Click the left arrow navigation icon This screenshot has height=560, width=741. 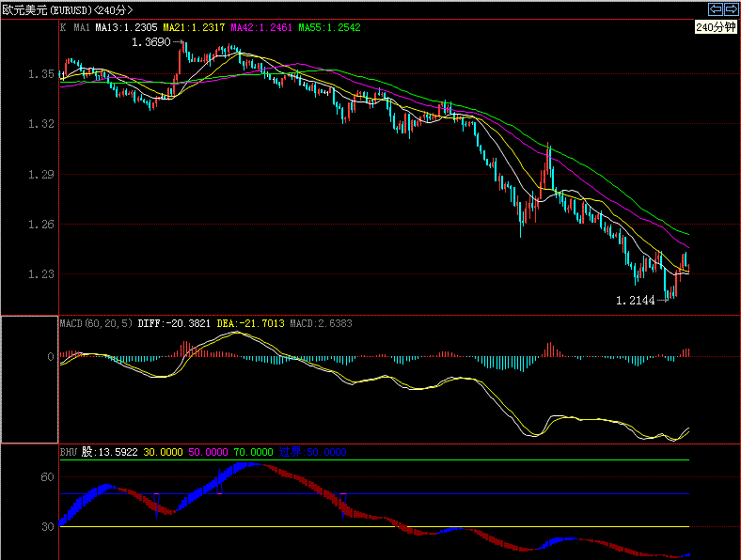coord(716,9)
